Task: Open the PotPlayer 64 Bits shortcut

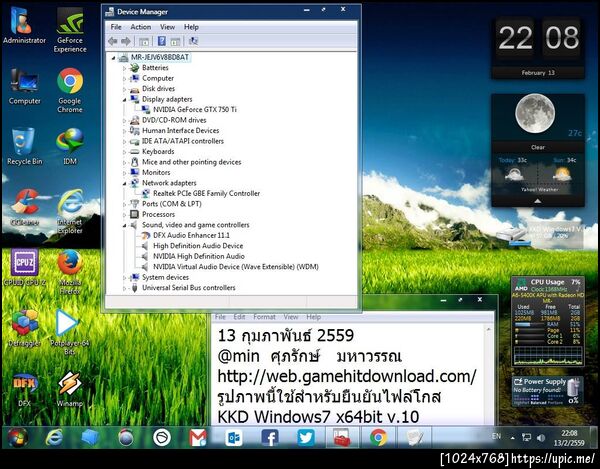Action: click(x=69, y=332)
